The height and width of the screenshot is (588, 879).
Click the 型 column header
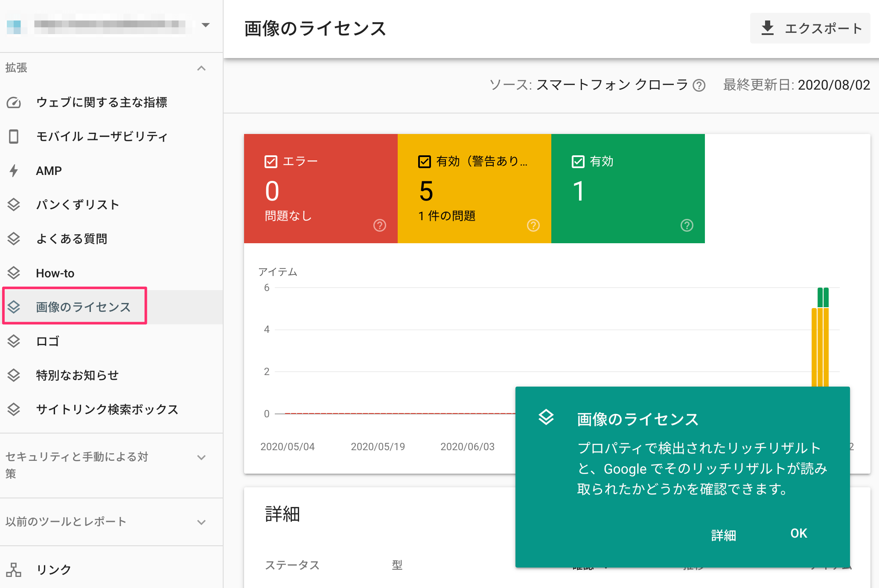(397, 565)
